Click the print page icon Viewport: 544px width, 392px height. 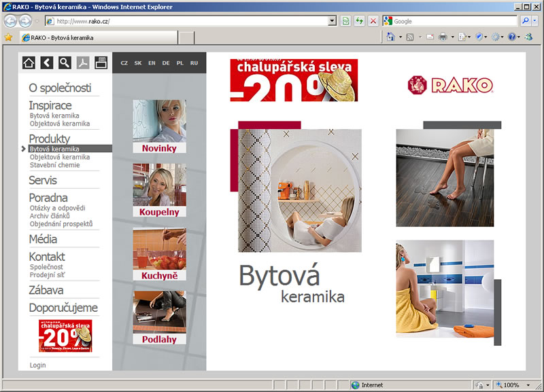pos(101,63)
